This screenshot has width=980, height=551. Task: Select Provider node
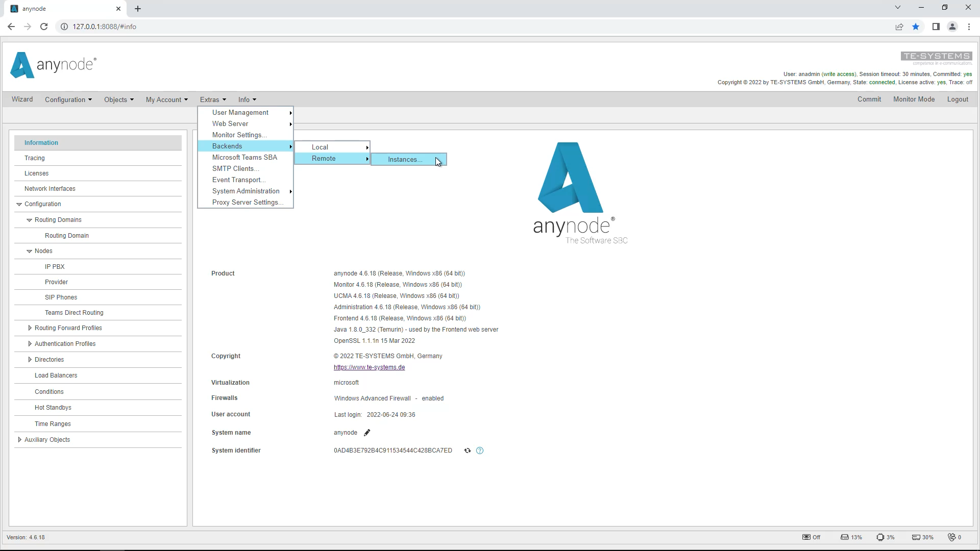click(98, 282)
